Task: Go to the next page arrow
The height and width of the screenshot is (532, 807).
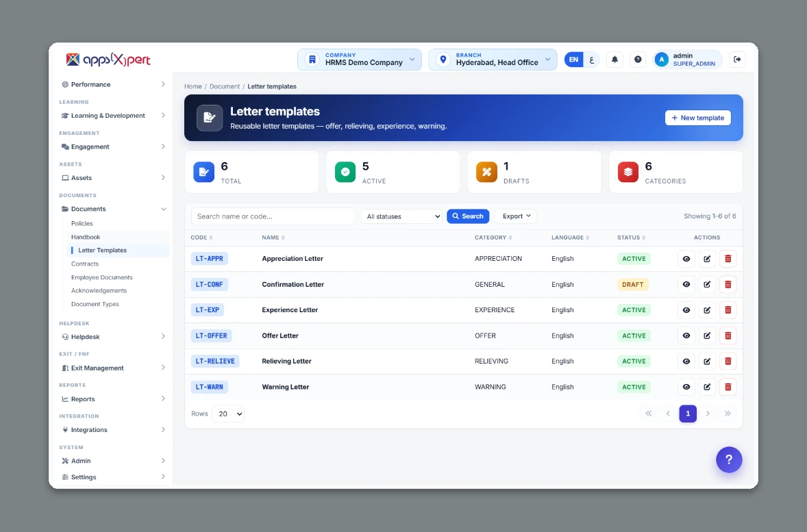Action: pyautogui.click(x=708, y=414)
